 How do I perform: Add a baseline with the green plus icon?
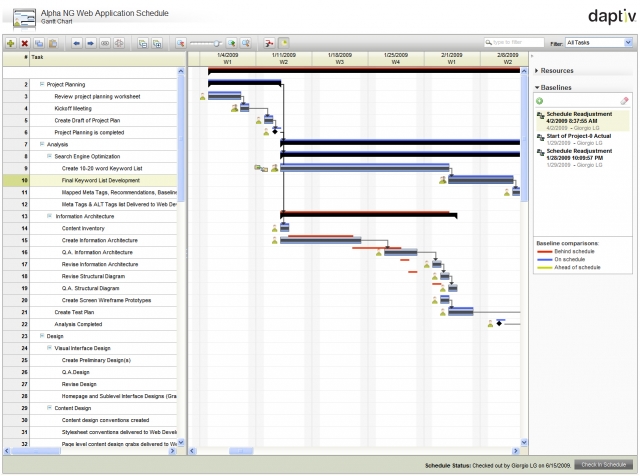click(x=540, y=101)
